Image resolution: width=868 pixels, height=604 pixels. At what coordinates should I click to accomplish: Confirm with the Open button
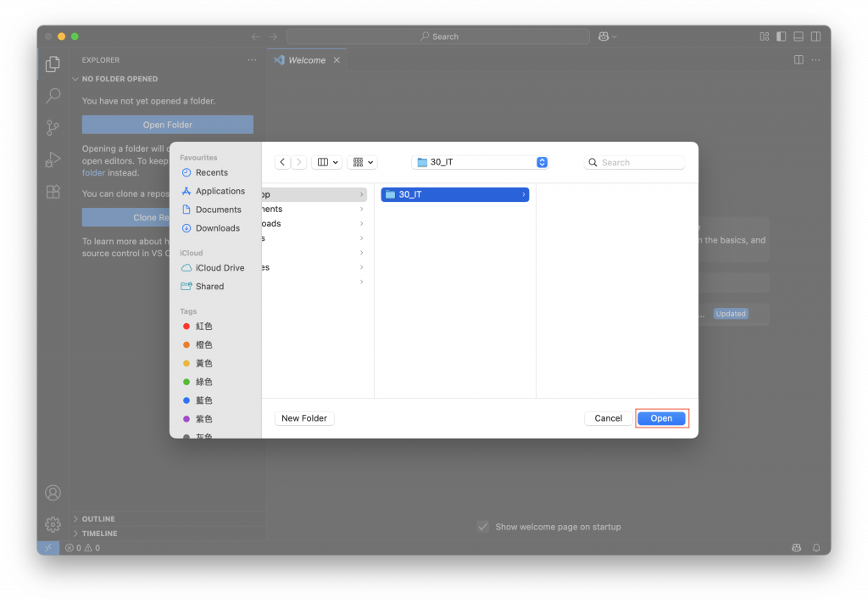(x=661, y=418)
